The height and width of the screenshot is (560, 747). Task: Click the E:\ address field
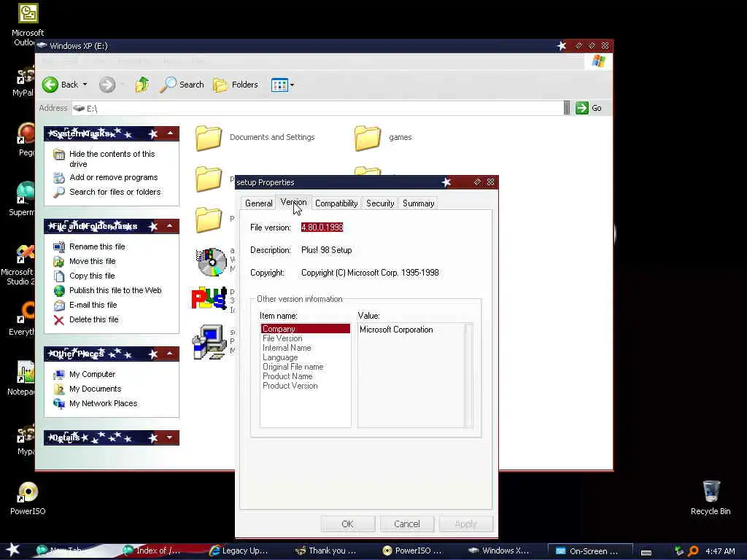pos(318,109)
